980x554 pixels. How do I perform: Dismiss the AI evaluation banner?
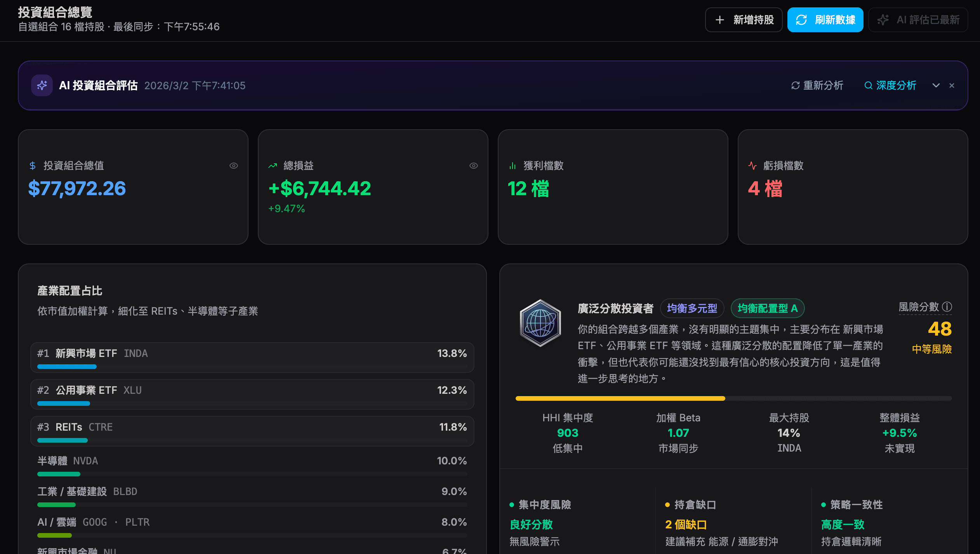click(952, 85)
